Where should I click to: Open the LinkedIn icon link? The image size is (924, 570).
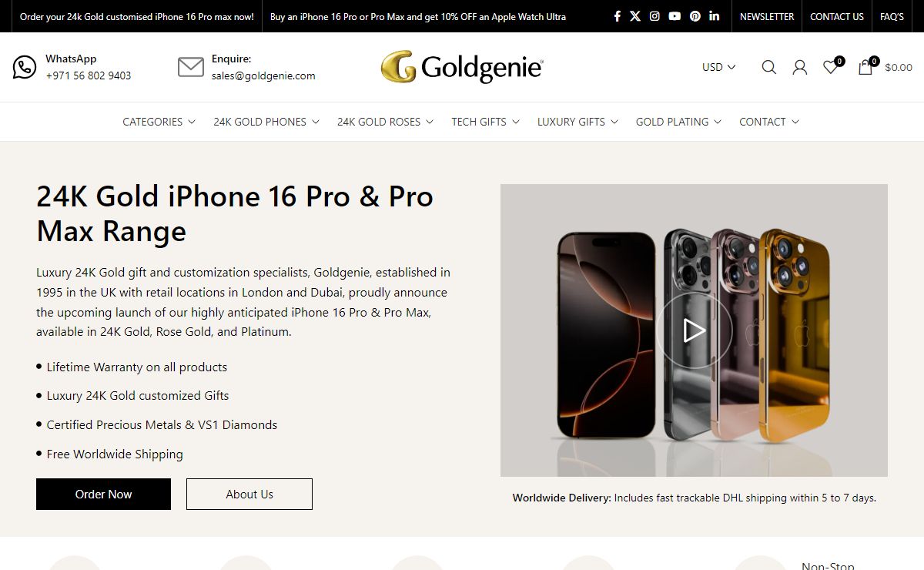point(715,16)
